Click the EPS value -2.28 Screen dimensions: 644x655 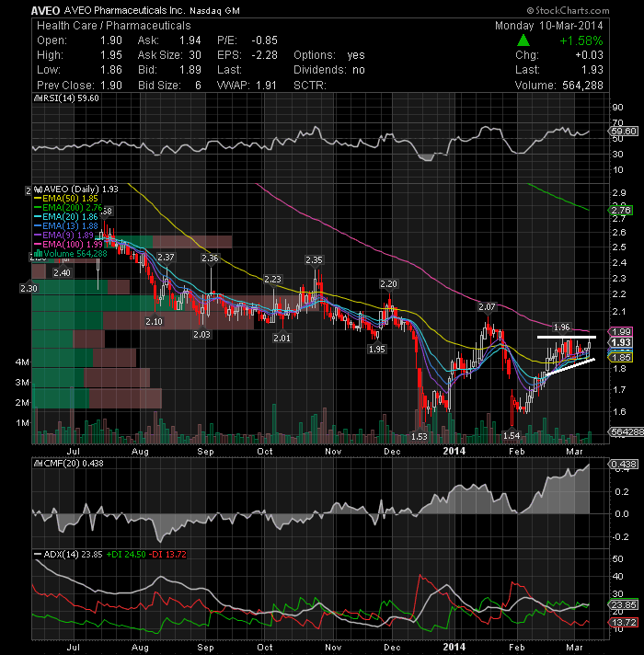(264, 55)
